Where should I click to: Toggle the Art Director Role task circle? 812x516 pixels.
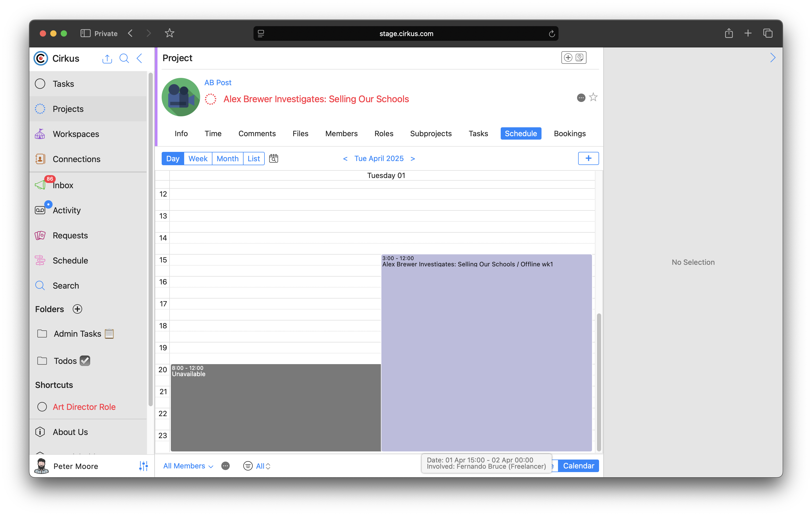pyautogui.click(x=42, y=407)
